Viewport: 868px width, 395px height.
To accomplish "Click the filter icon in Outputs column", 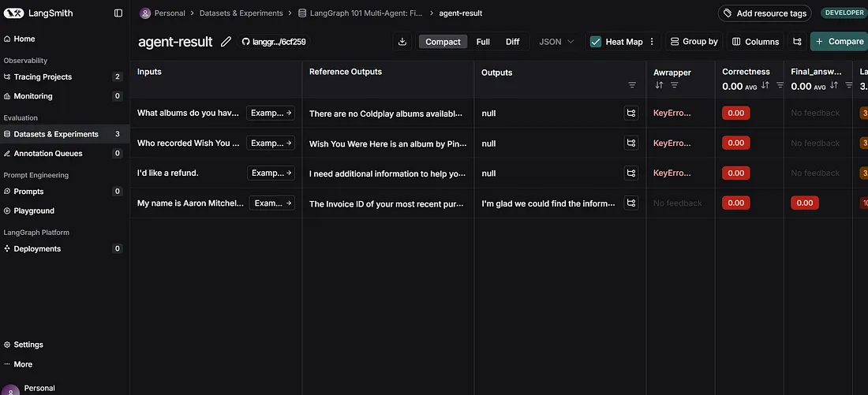I will point(631,85).
